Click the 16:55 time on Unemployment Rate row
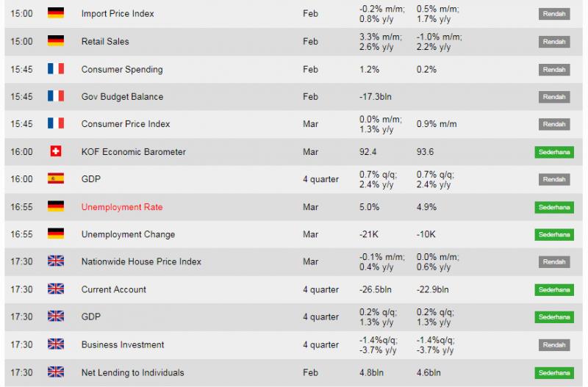This screenshot has width=588, height=387. [21, 207]
